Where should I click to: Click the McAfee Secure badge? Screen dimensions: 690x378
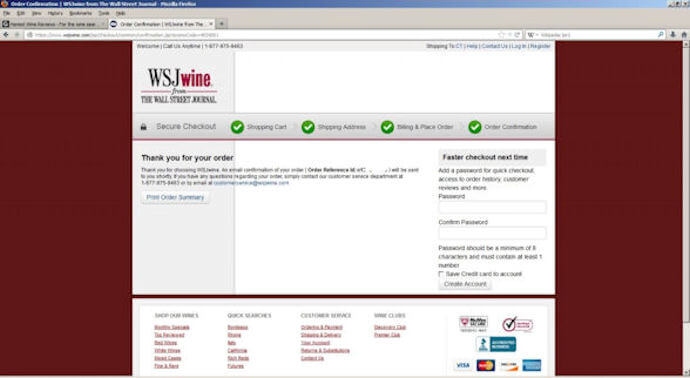point(473,324)
